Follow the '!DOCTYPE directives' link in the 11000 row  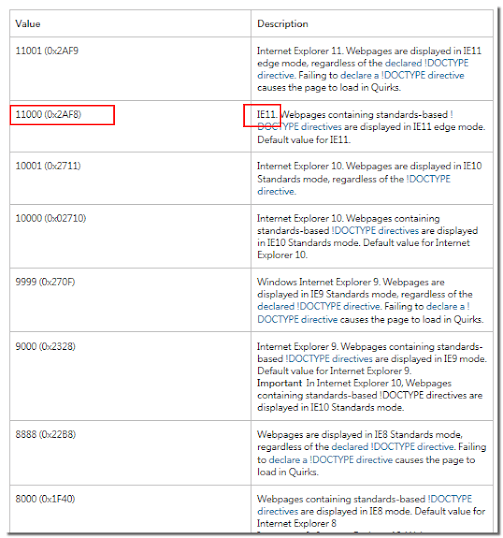(x=355, y=121)
